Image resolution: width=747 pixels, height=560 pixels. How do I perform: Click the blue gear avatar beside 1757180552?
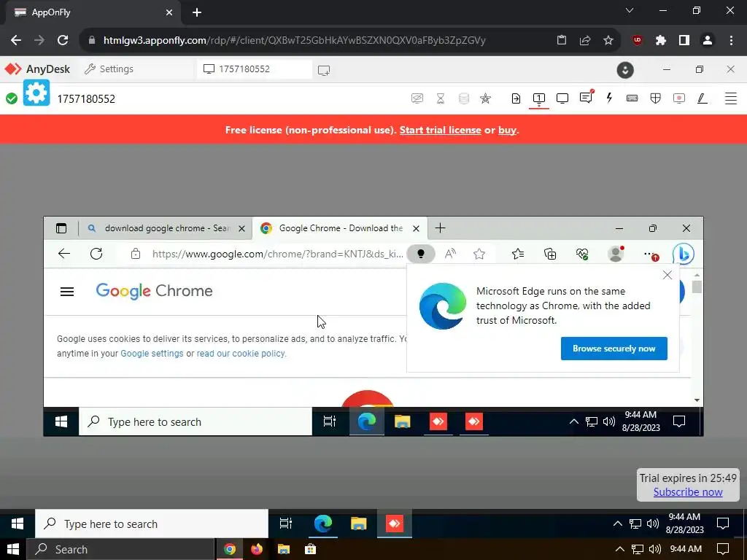pyautogui.click(x=36, y=93)
